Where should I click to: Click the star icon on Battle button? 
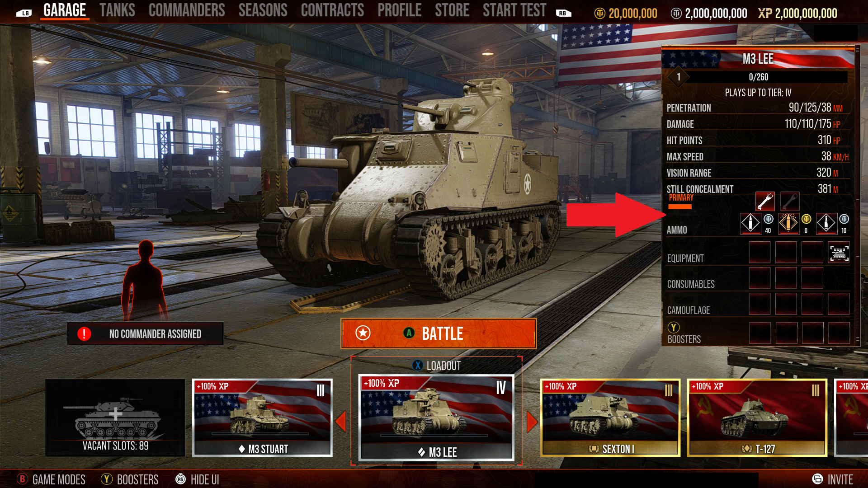[x=363, y=333]
